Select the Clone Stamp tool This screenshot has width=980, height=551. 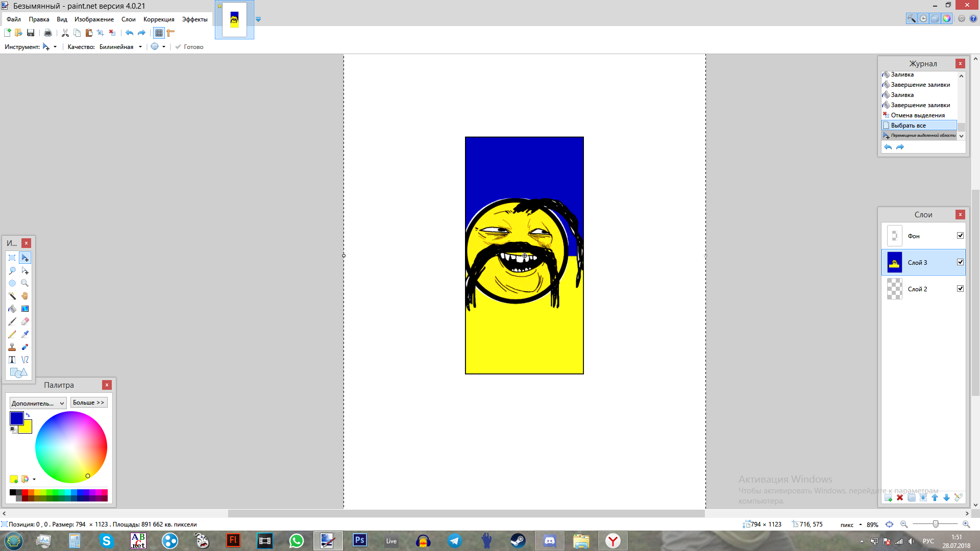pyautogui.click(x=12, y=347)
